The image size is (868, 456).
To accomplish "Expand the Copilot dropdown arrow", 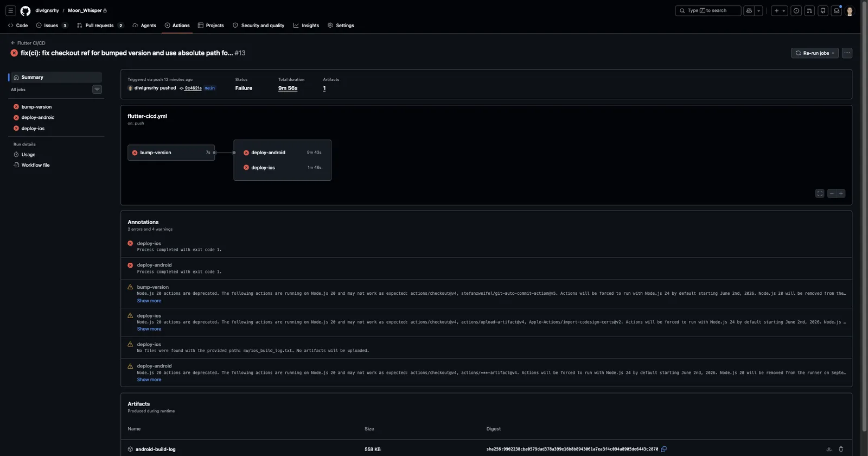I will coord(758,10).
